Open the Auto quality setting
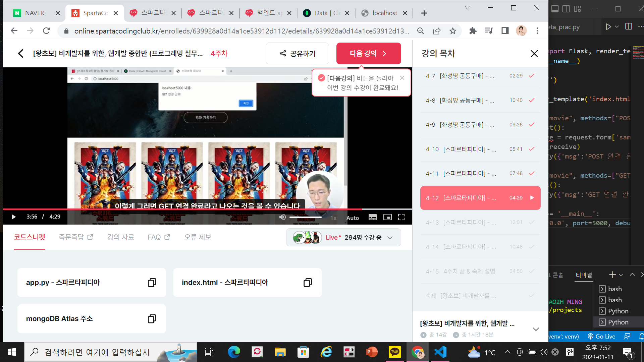Image resolution: width=644 pixels, height=362 pixels. tap(353, 218)
